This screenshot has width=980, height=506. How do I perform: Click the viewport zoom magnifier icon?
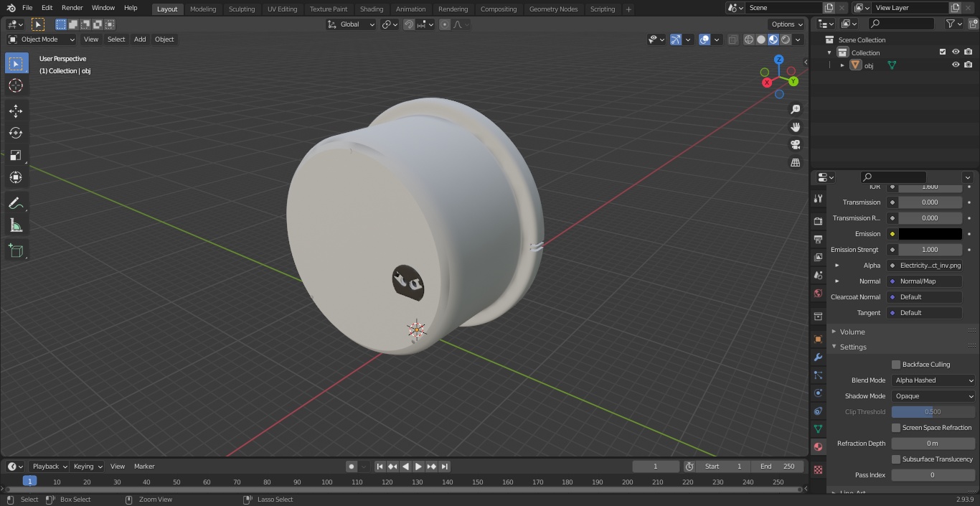795,109
